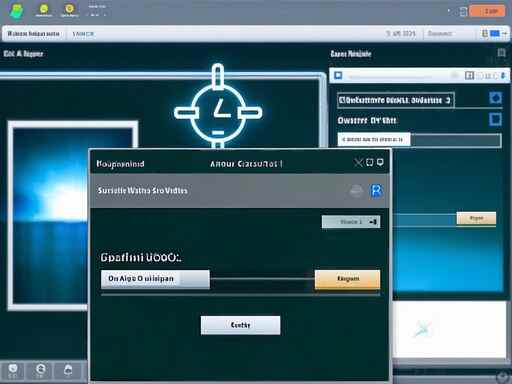Click the shield face icon at bottom left
512x384 pixels.
pyautogui.click(x=13, y=370)
